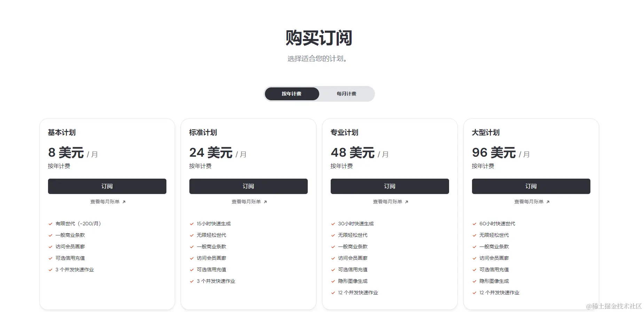
Task: Click arrow icon beside 专业计划 monthly bill link
Action: 407,202
